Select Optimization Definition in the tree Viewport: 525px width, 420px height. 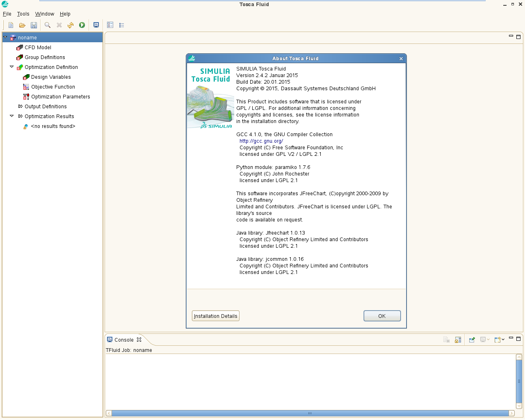51,67
